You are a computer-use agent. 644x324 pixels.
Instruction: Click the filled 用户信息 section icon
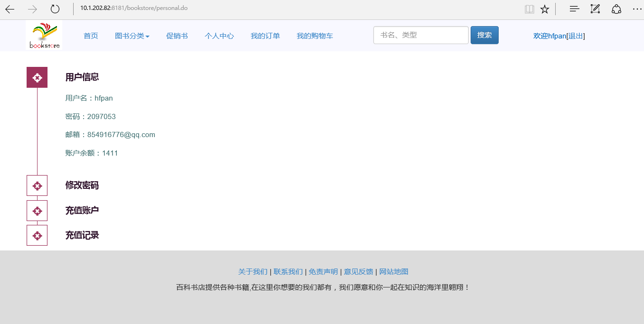[x=37, y=77]
